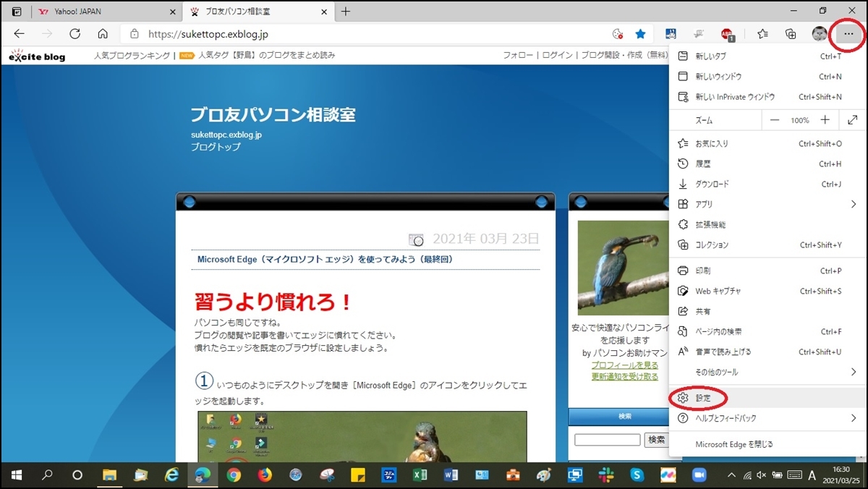Click the cookie blocked icon in address bar
Screen dimensions: 868x489
click(x=617, y=34)
